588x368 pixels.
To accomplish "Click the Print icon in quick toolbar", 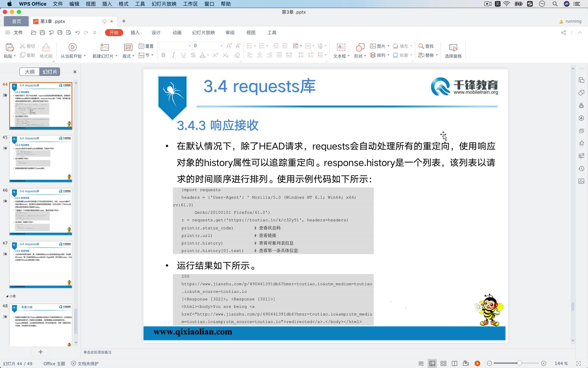I will coord(60,33).
